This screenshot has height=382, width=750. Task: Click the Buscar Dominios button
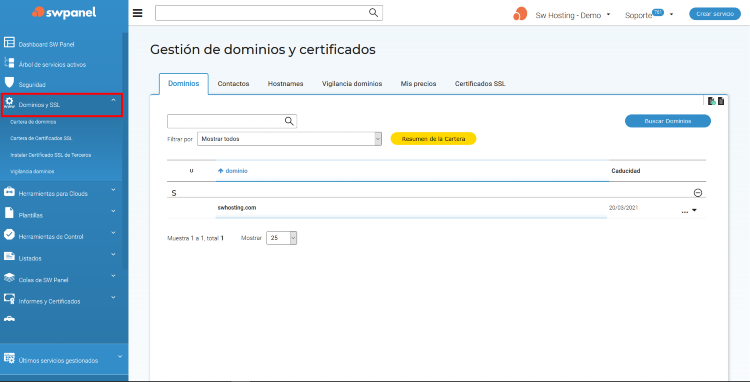point(668,121)
